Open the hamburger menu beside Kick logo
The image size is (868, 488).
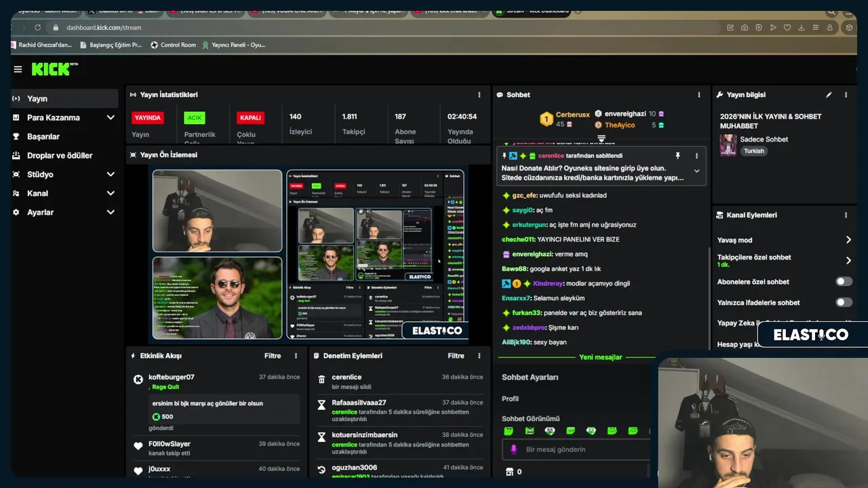(18, 69)
